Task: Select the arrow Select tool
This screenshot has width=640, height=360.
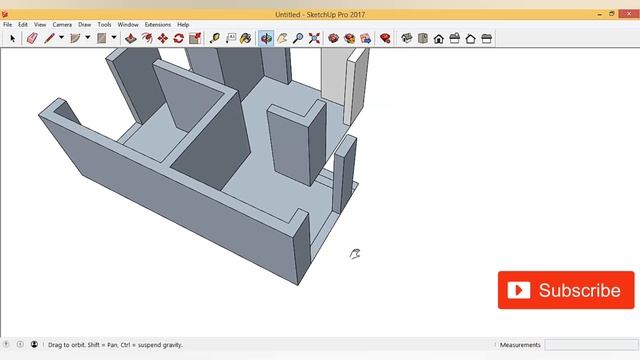Action: pos(12,39)
